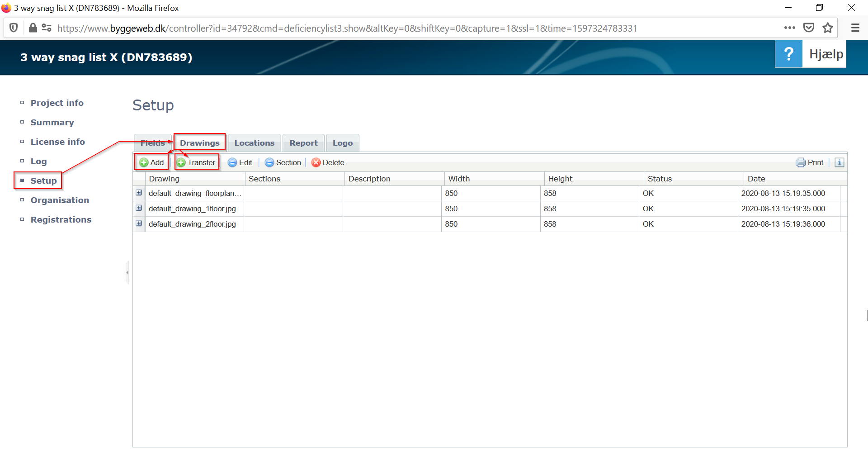The height and width of the screenshot is (461, 868).
Task: Open the Logo tab
Action: tap(343, 143)
